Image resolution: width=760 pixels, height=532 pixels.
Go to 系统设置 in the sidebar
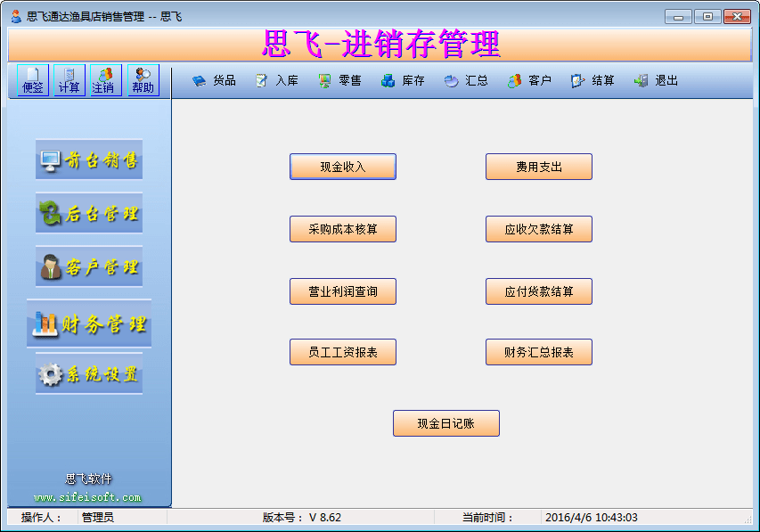pos(89,374)
